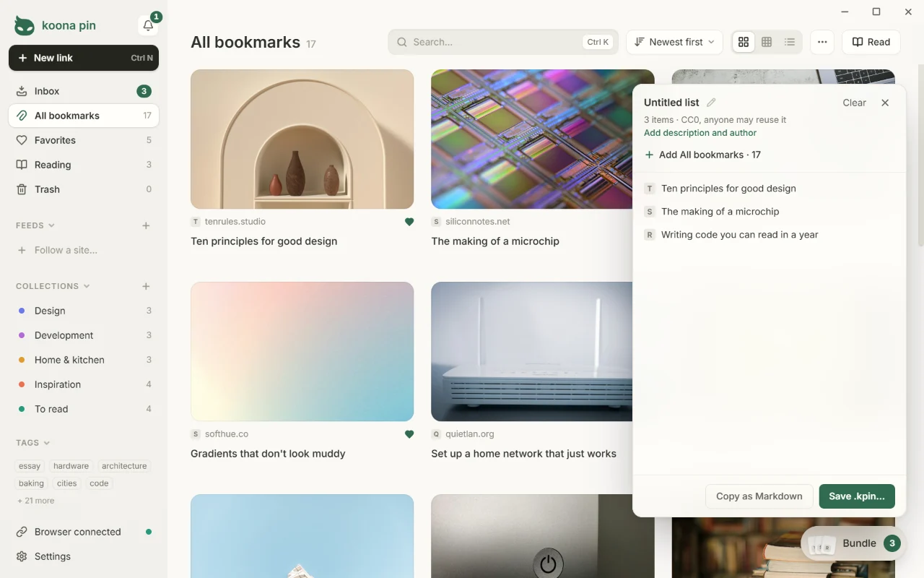Image resolution: width=924 pixels, height=578 pixels.
Task: Collapse the Tags section
Action: coord(33,443)
